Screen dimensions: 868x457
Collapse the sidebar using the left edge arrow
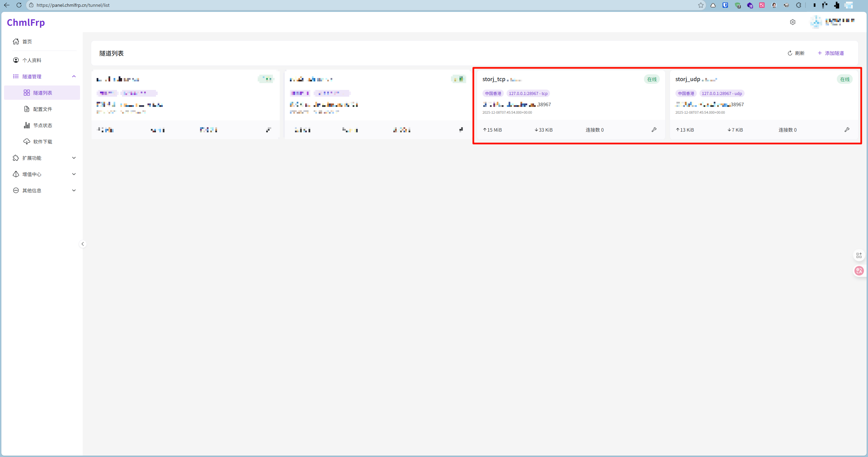(x=82, y=244)
